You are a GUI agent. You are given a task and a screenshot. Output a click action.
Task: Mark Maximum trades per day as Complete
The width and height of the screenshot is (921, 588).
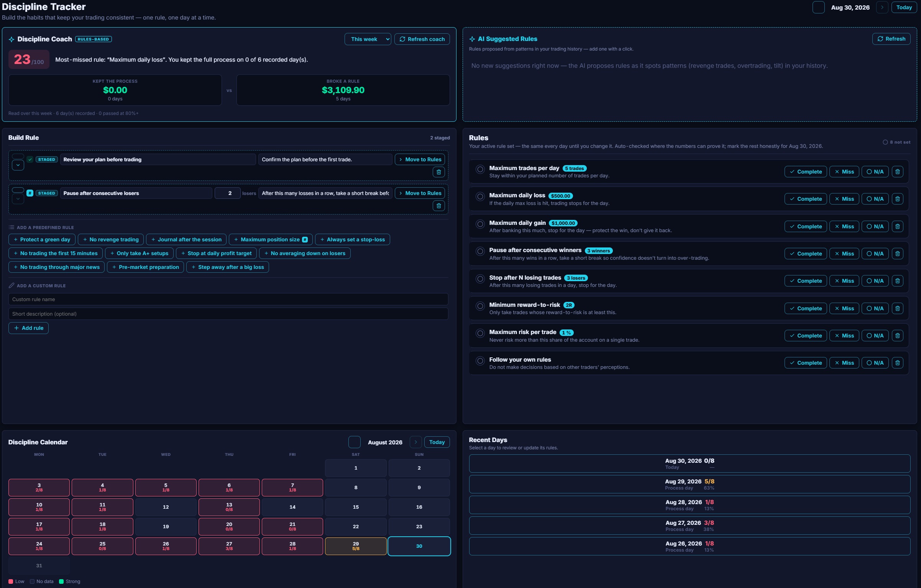[806, 172]
